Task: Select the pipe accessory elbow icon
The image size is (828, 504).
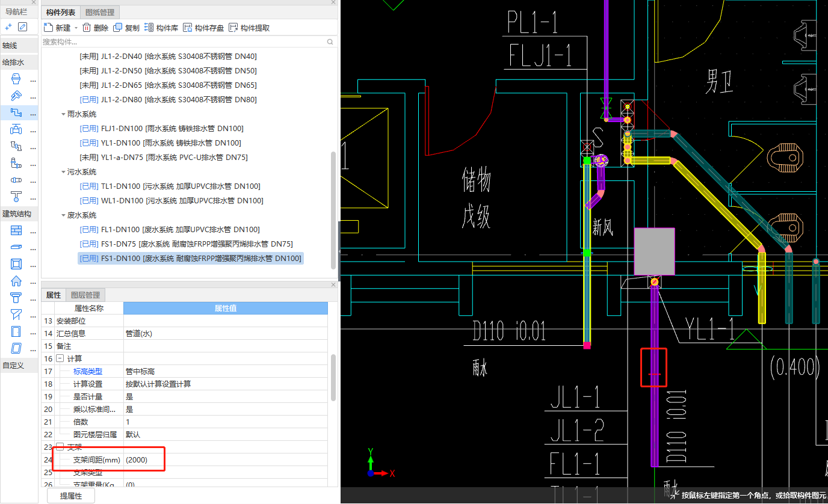Action: pyautogui.click(x=16, y=163)
